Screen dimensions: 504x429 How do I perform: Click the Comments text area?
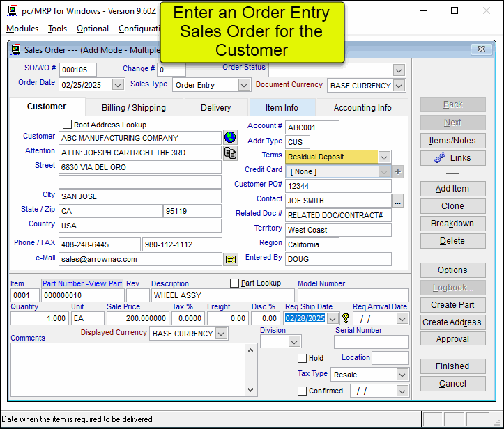[x=128, y=370]
